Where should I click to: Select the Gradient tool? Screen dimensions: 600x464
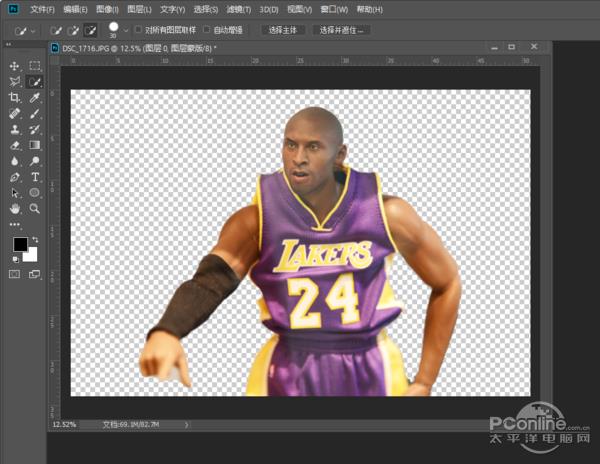[35, 145]
